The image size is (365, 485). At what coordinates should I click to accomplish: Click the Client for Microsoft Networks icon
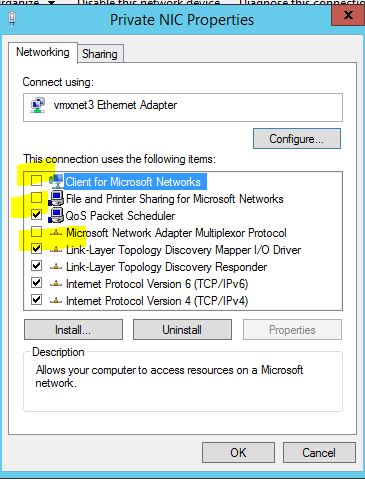click(56, 181)
